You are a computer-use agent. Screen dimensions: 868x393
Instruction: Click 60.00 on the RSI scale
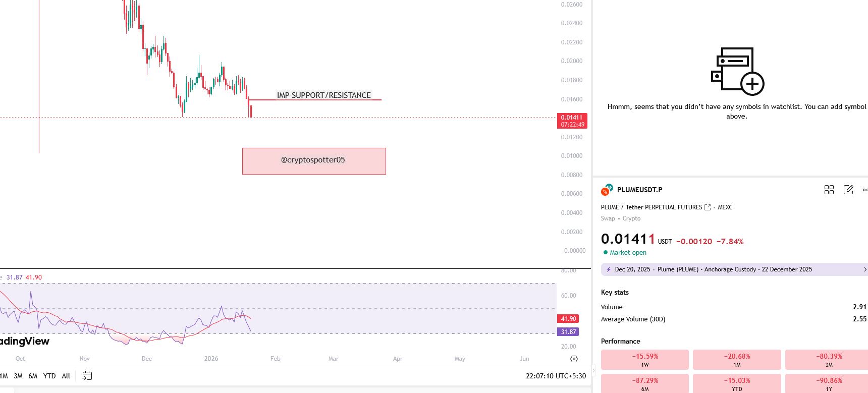pos(568,296)
